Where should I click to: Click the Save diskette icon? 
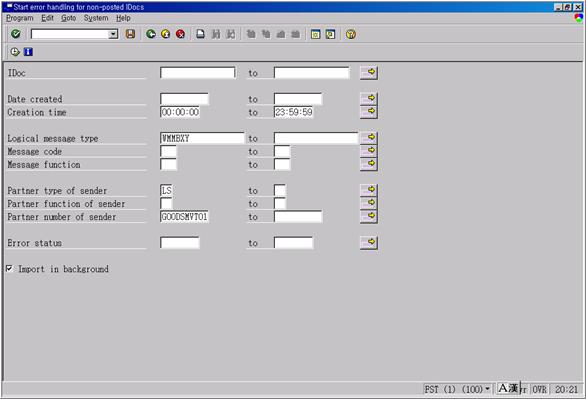click(x=130, y=34)
